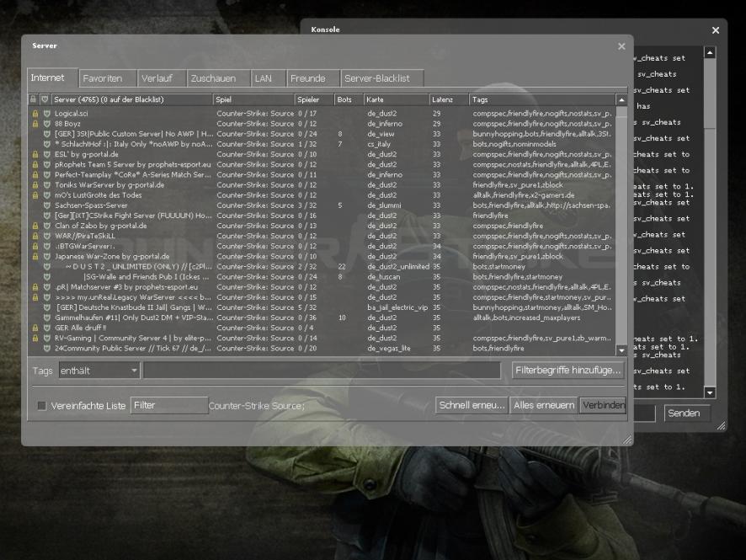Click the lock icon beside GER Alle druff!!
The width and height of the screenshot is (746, 560).
35,328
